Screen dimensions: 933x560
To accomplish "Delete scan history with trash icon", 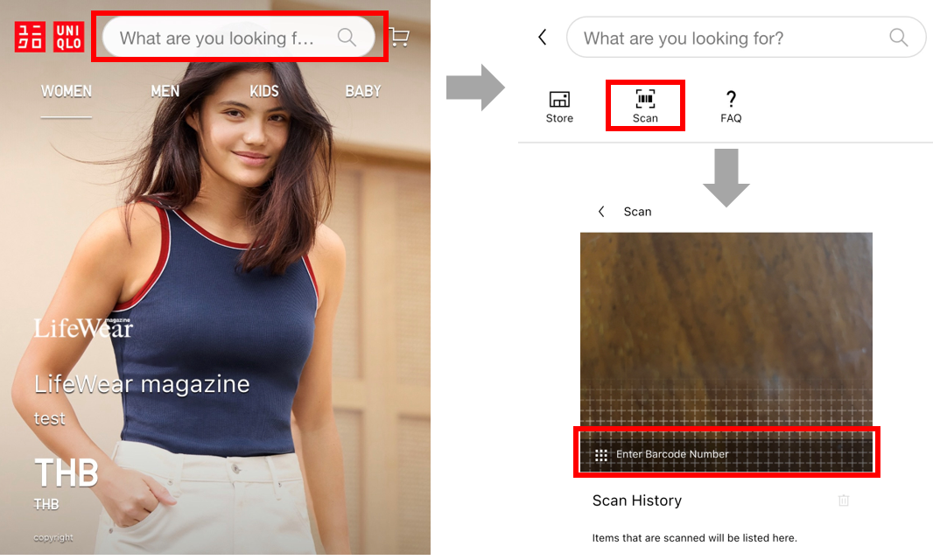I will (x=844, y=500).
